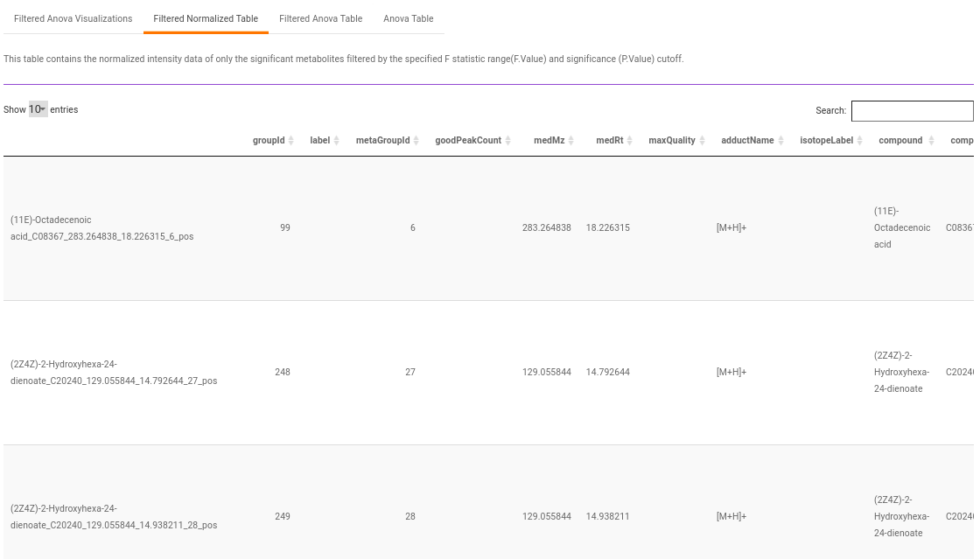Focus the Search input field
Screen dimensions: 980x559
(x=912, y=110)
